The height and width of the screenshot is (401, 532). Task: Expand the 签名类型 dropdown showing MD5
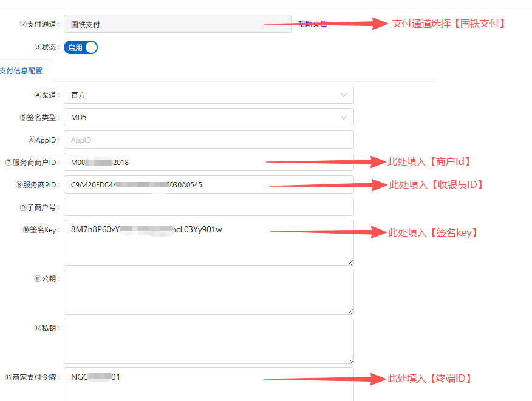pyautogui.click(x=208, y=117)
